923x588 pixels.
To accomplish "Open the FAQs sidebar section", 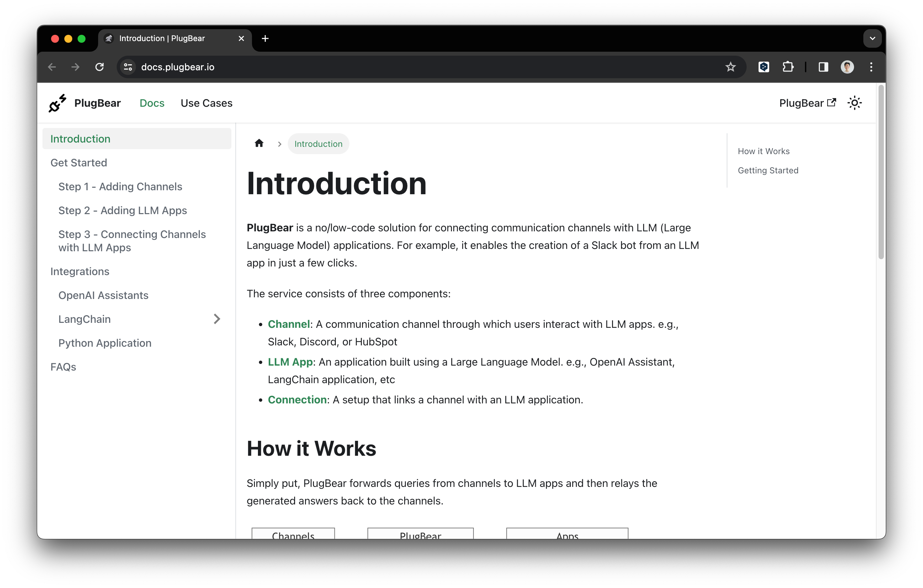I will pyautogui.click(x=63, y=367).
